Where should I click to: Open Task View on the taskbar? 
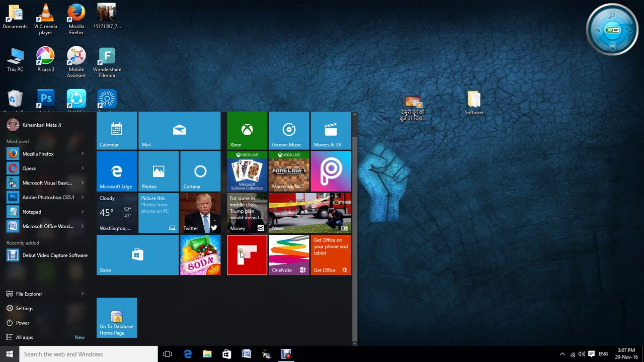[x=168, y=354]
